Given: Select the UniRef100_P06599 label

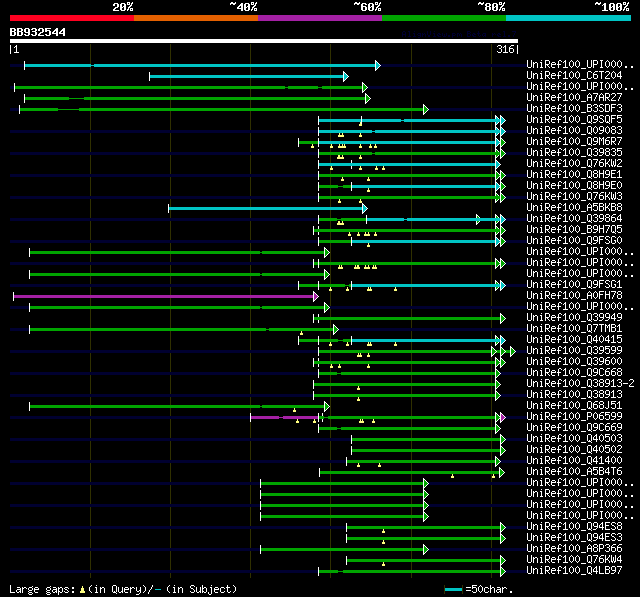Looking at the screenshot, I should [574, 417].
